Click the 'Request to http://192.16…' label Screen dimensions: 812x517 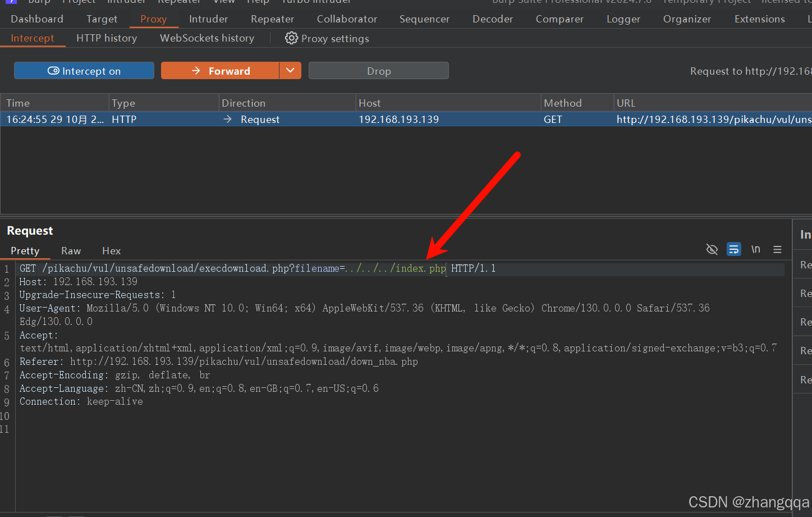pyautogui.click(x=751, y=71)
